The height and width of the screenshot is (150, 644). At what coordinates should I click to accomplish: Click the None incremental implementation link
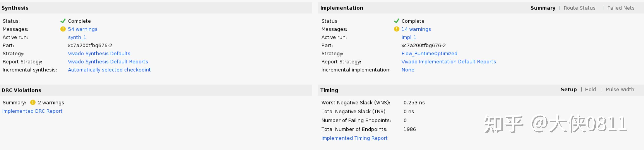tap(408, 70)
